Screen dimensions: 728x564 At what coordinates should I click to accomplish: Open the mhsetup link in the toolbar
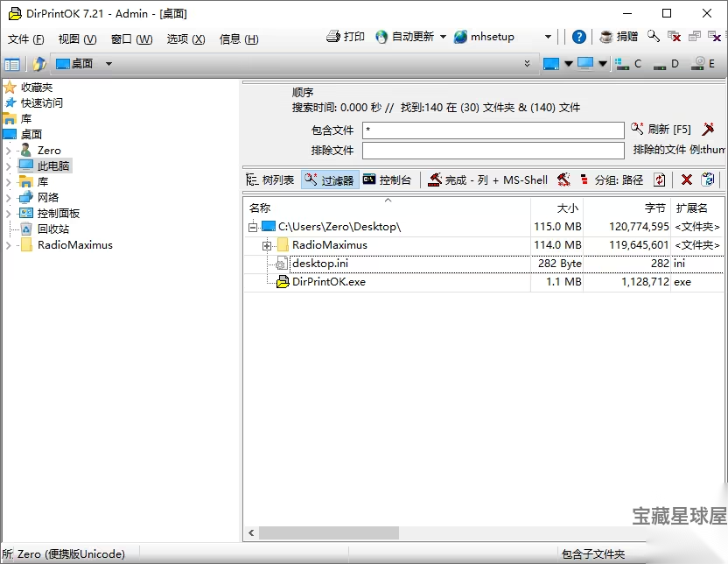pyautogui.click(x=484, y=36)
